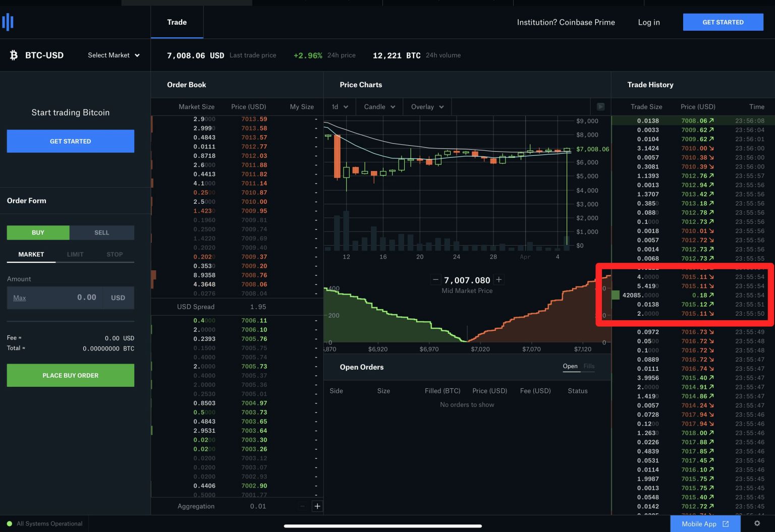Open the Candle chart type dropdown

379,106
